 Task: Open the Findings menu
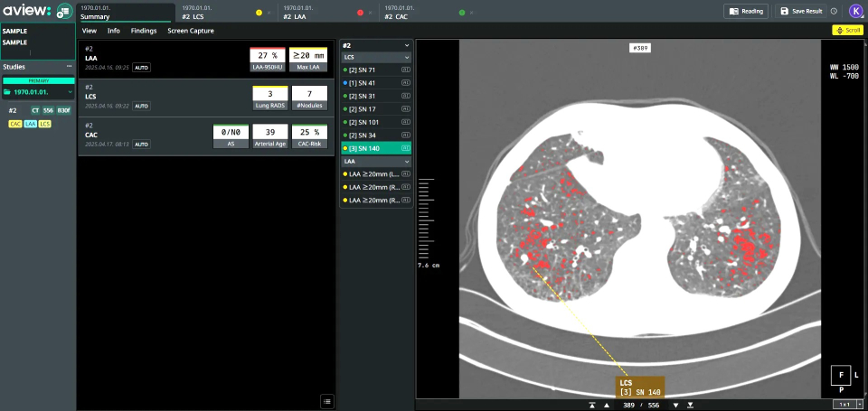[x=143, y=31]
